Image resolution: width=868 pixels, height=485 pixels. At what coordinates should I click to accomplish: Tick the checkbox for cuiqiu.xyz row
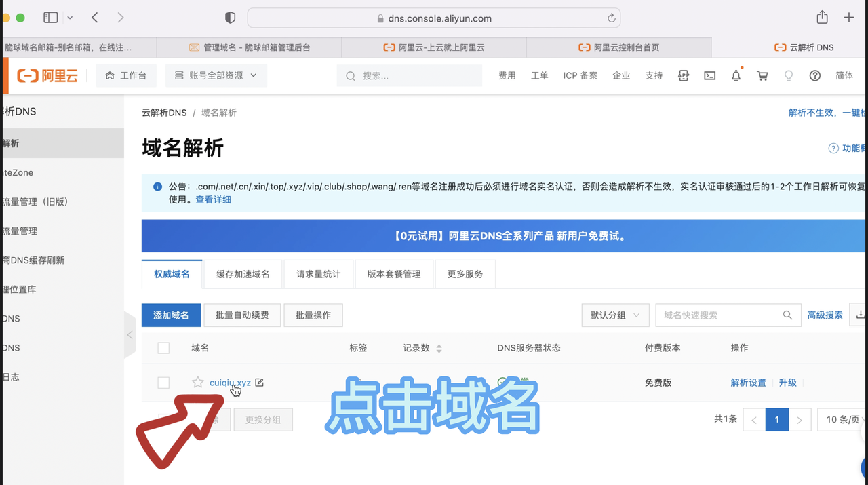(163, 383)
